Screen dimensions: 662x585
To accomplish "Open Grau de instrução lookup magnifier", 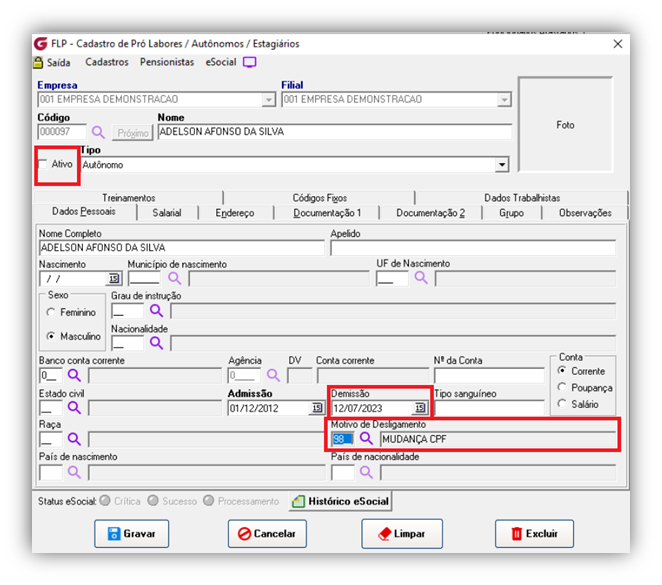I will (156, 311).
